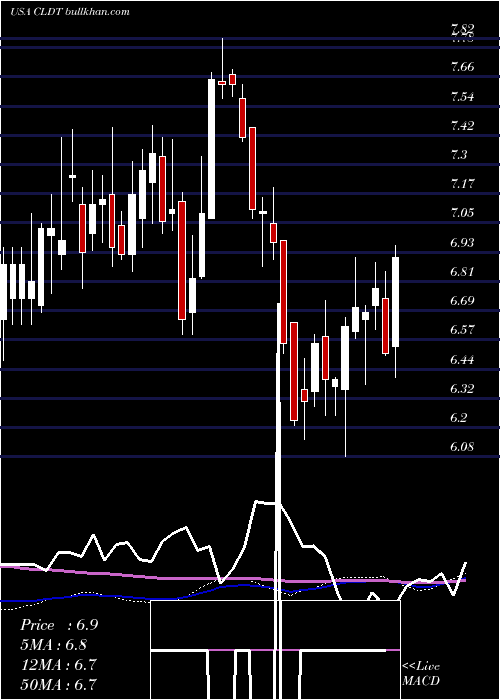Click the 'USA CLDT bullkhan.com' header text

pos(70,11)
